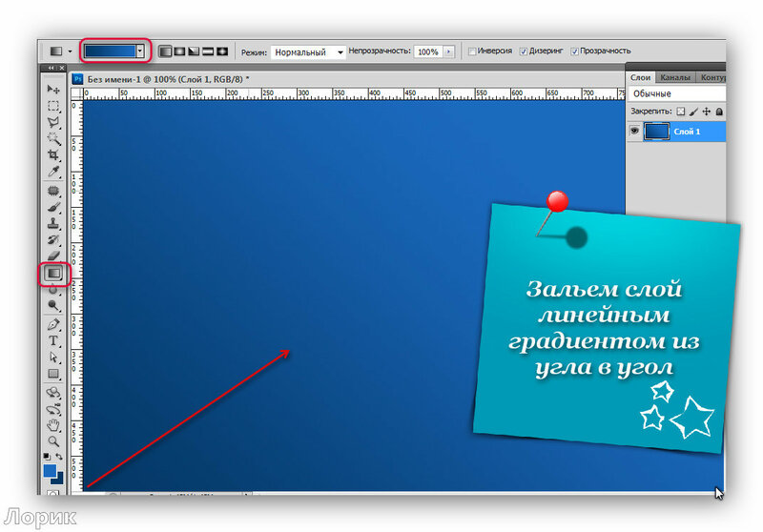Select the Rectangle shape tool
Screen dimensions: 763x532
pos(53,374)
